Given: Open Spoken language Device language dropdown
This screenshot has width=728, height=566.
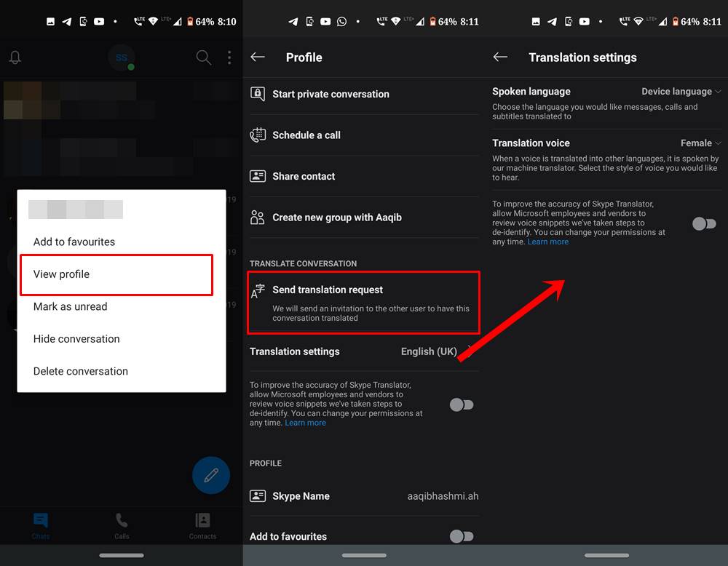Looking at the screenshot, I should point(681,92).
